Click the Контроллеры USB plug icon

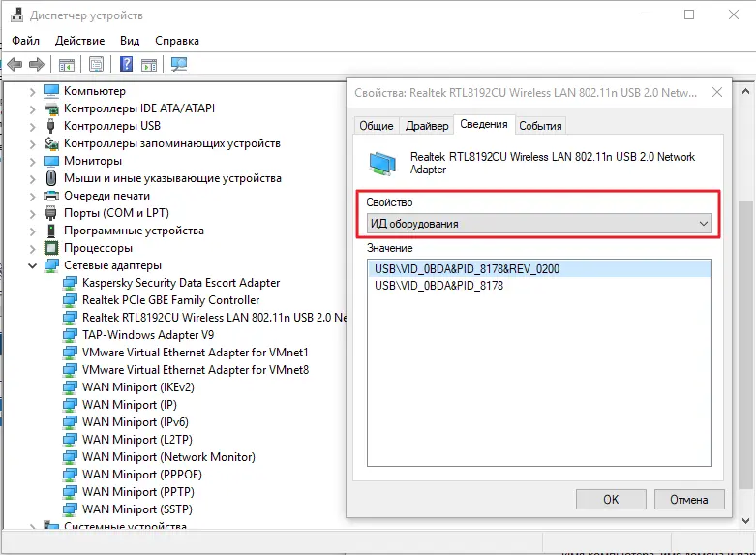[x=51, y=126]
